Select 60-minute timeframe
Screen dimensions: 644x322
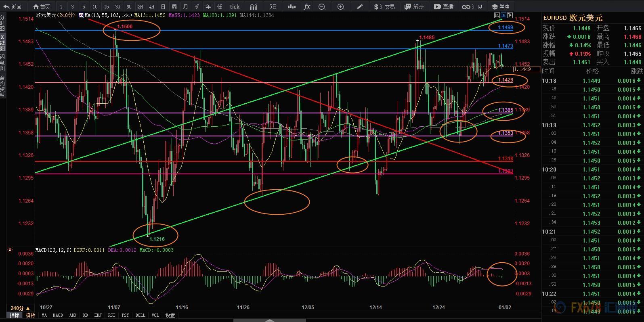point(129,6)
